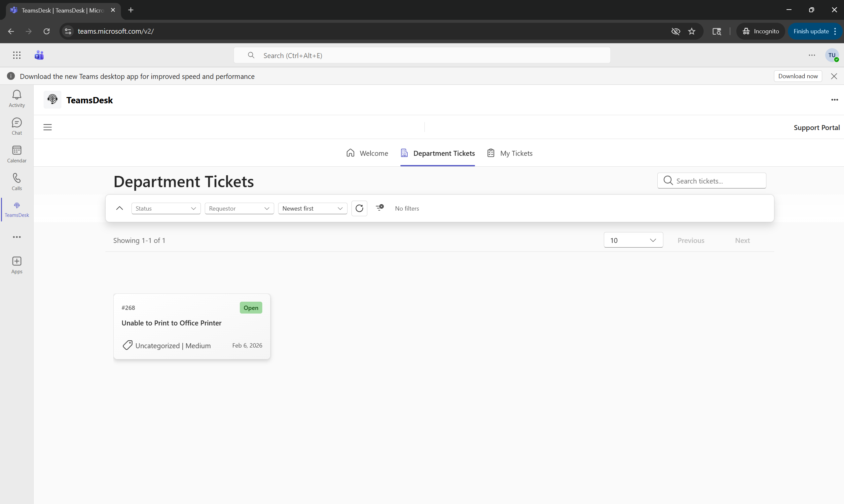Clear all filters using the filter-clear icon
Screen dimensions: 844x504
[x=379, y=208]
